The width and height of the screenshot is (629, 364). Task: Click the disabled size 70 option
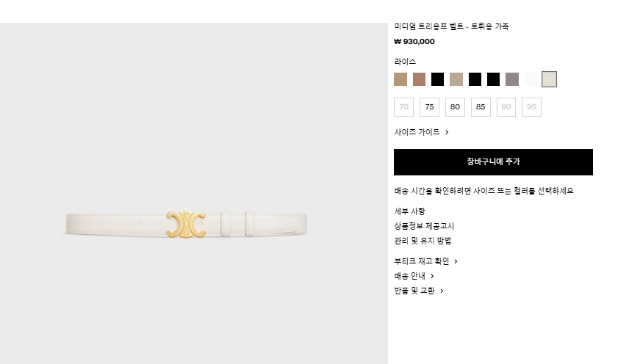tap(404, 107)
